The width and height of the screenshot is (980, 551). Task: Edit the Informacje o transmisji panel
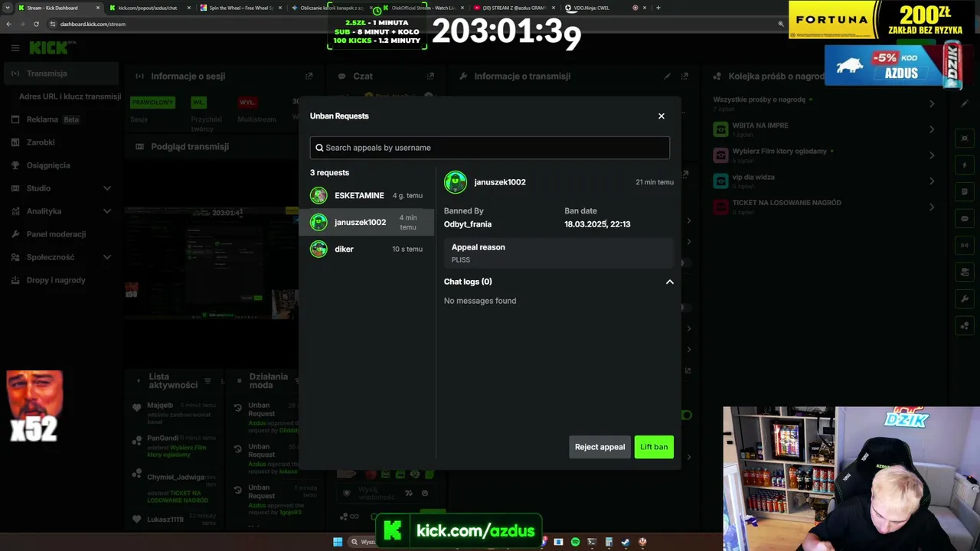[668, 77]
